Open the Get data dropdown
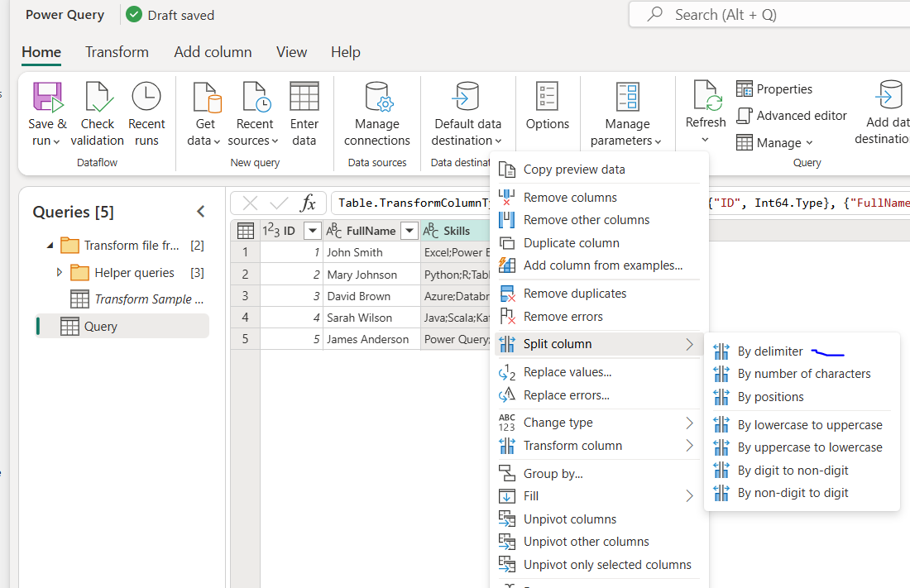 click(204, 141)
